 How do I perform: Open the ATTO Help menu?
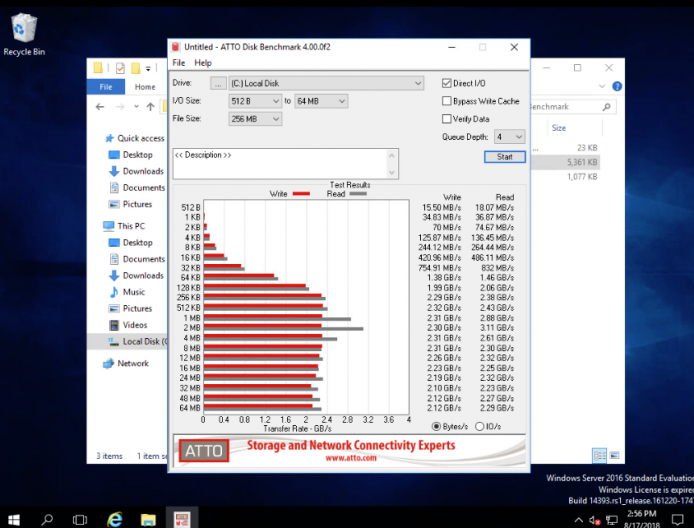tap(203, 63)
